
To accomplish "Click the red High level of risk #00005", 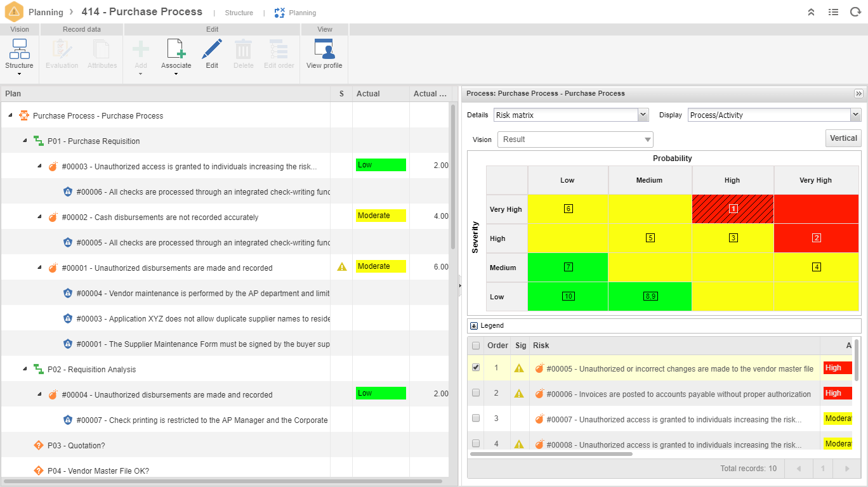I will (838, 368).
